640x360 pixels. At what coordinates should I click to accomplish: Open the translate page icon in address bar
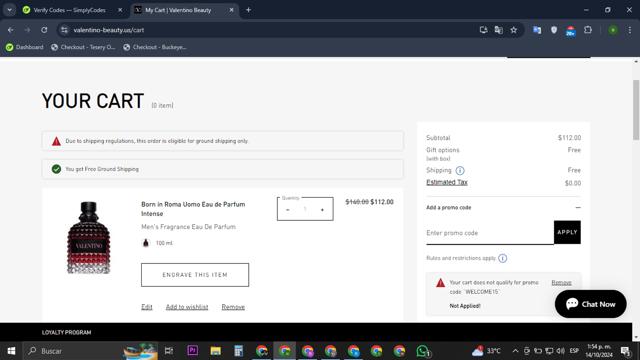point(498,30)
